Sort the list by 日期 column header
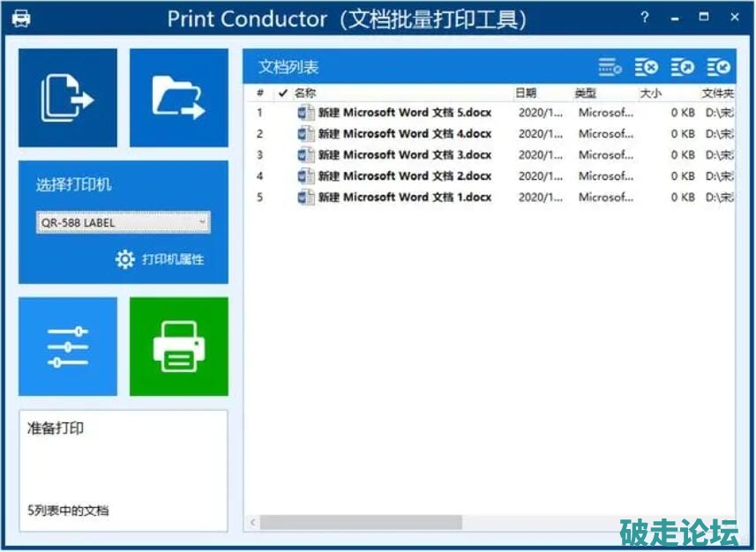Image resolution: width=756 pixels, height=552 pixels. click(540, 93)
